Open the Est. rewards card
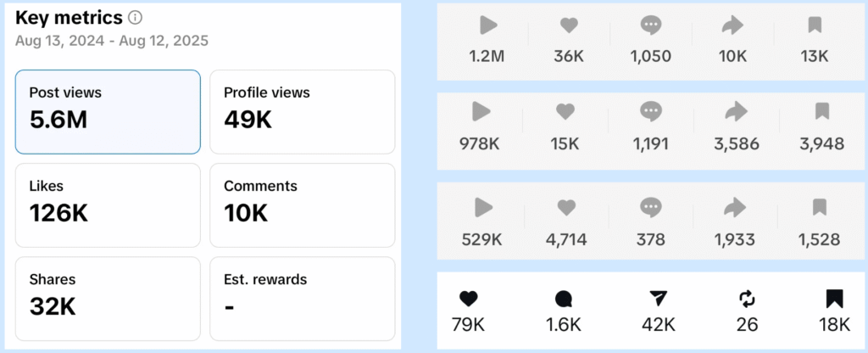This screenshot has height=353, width=868. tap(303, 299)
